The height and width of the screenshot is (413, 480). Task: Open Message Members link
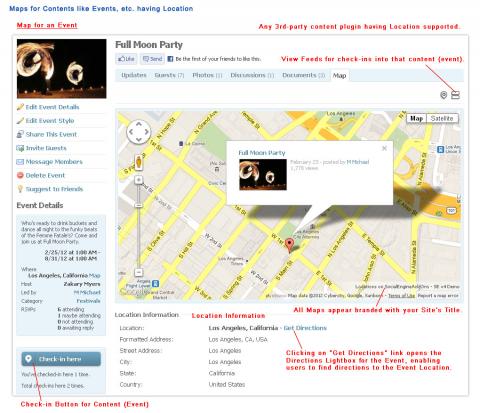pyautogui.click(x=54, y=162)
